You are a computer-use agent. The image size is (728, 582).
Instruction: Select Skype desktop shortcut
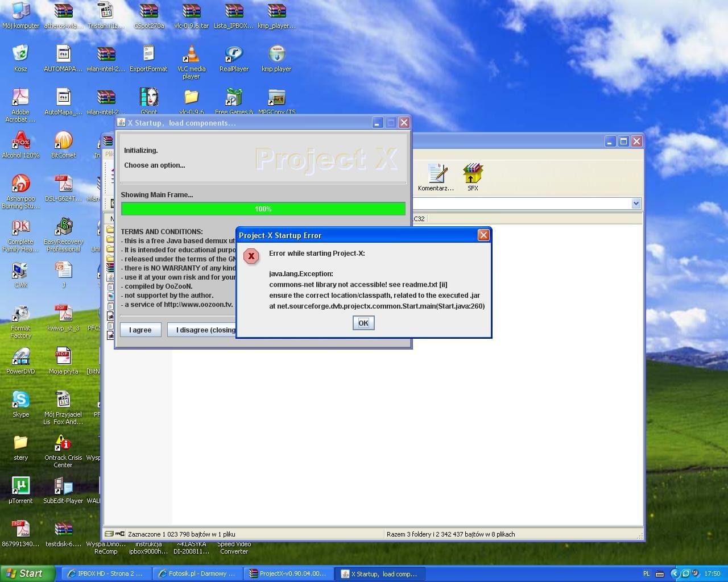click(x=20, y=404)
